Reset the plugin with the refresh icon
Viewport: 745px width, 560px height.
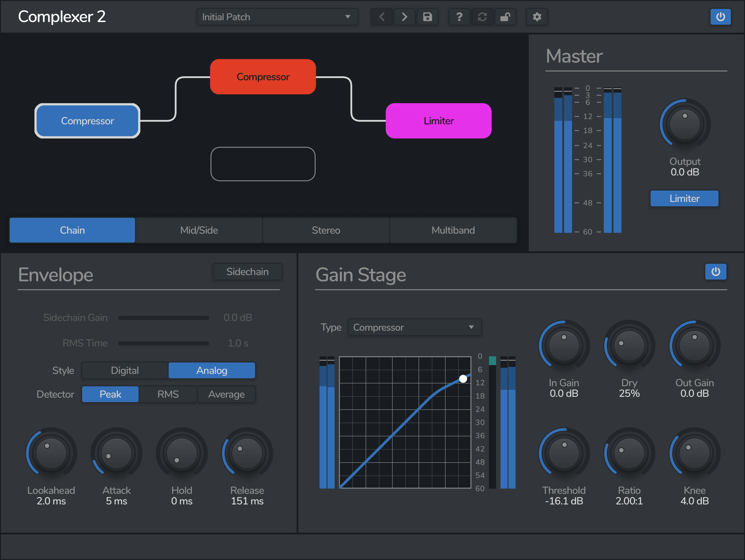(482, 17)
